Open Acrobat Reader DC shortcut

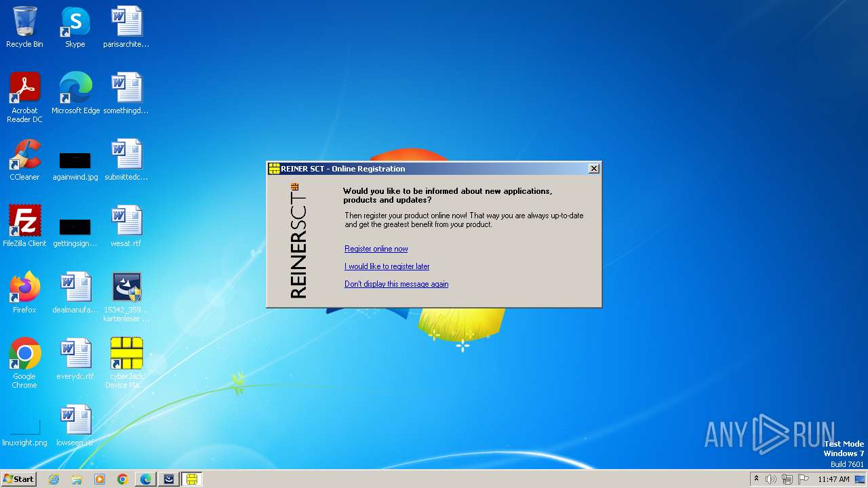tap(24, 98)
